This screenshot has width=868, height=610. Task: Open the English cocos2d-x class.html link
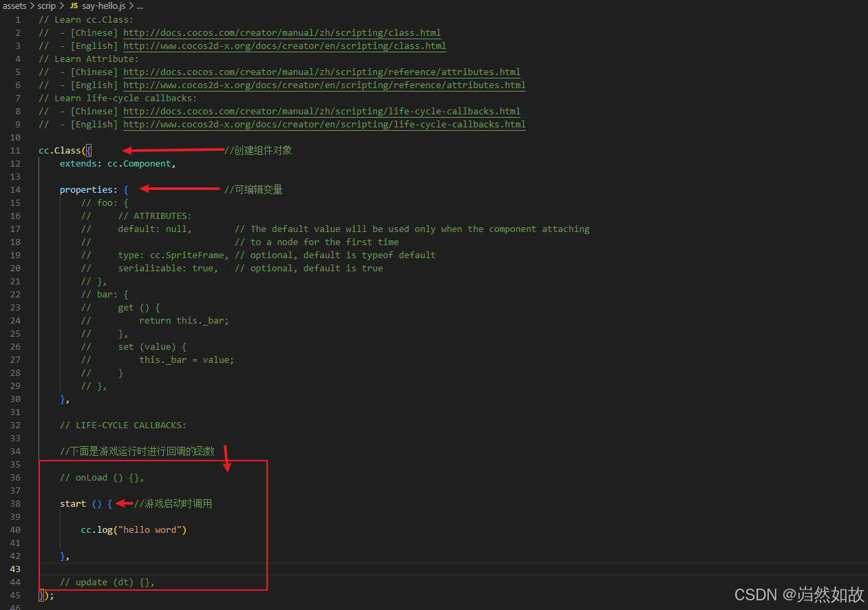[285, 45]
